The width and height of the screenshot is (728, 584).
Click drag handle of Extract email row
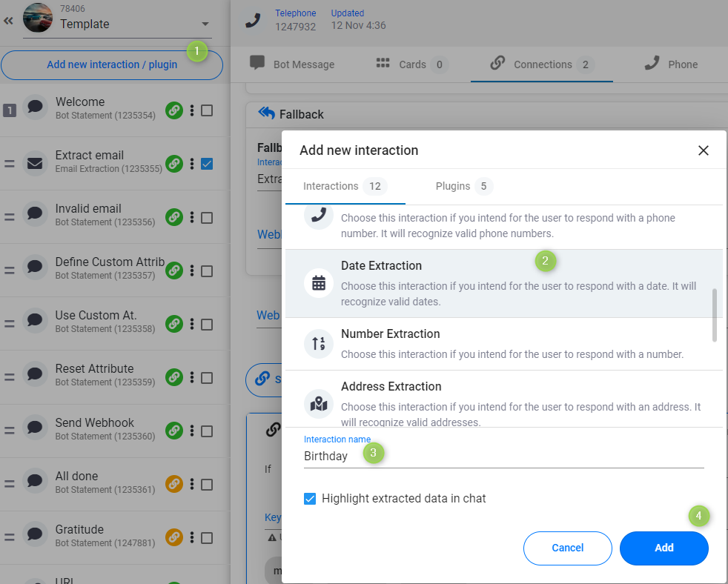point(10,164)
